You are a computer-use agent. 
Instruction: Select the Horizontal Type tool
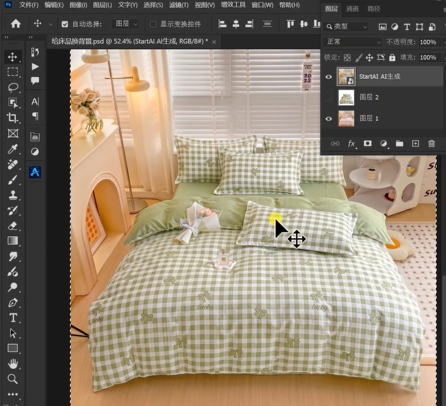(13, 317)
